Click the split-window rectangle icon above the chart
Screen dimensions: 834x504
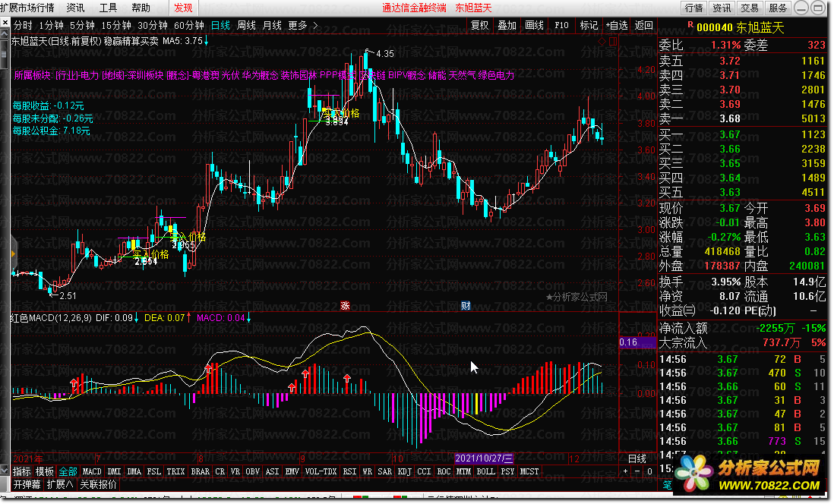613,41
